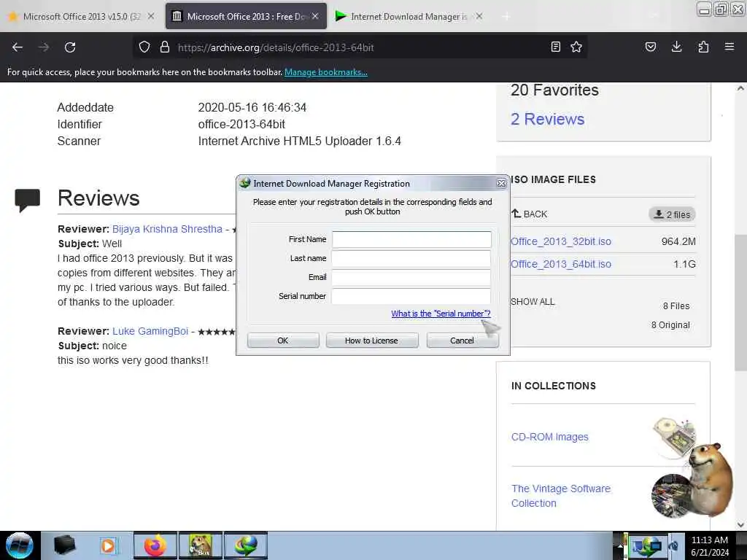Click the How to License button
This screenshot has width=747, height=560.
point(371,341)
